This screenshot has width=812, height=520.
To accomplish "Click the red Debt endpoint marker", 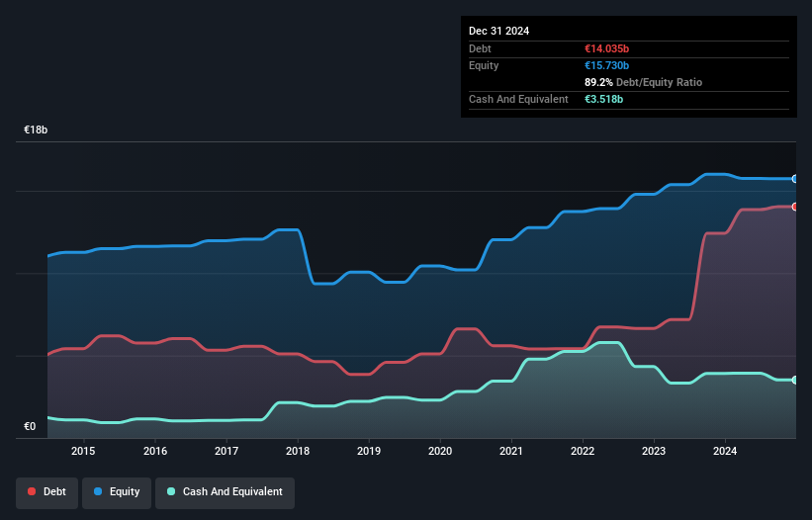I will click(795, 207).
